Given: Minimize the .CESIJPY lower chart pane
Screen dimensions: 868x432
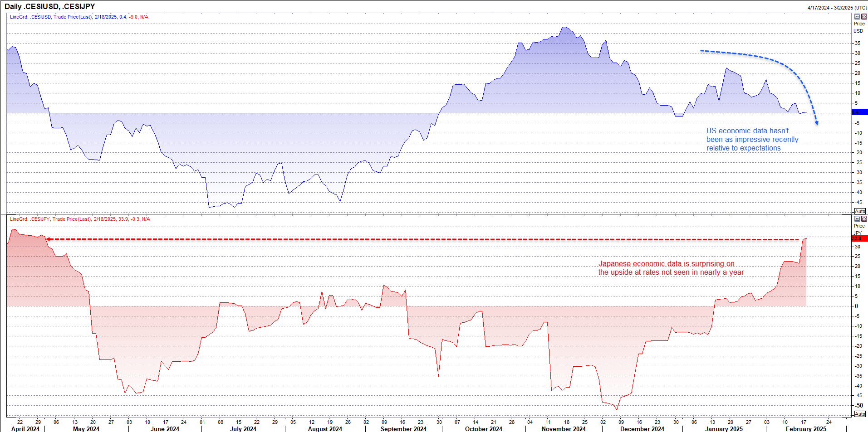Looking at the screenshot, I should (x=857, y=218).
